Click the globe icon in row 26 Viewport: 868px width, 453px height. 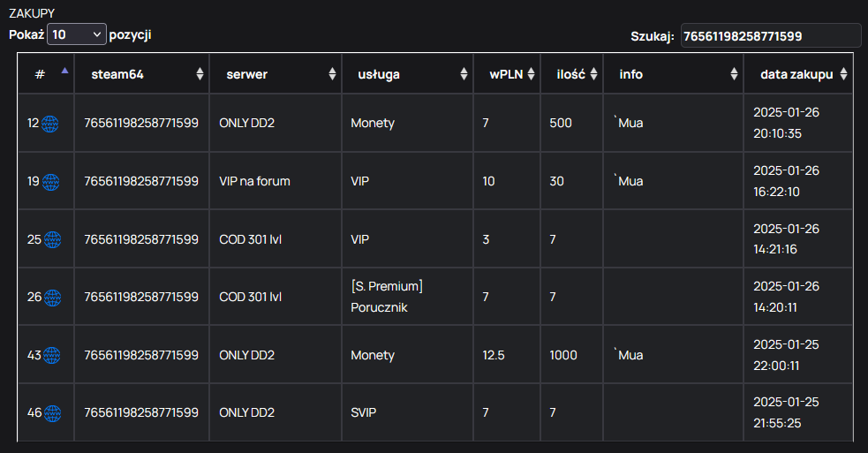(53, 298)
